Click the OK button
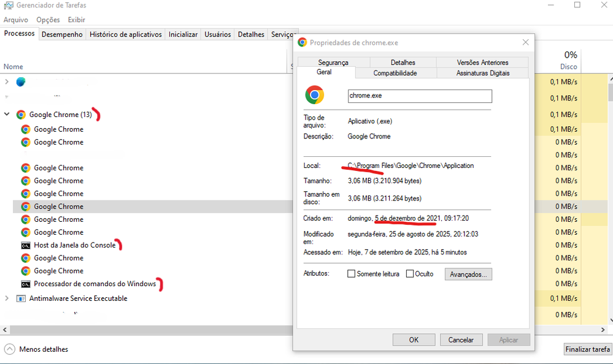 pyautogui.click(x=414, y=339)
